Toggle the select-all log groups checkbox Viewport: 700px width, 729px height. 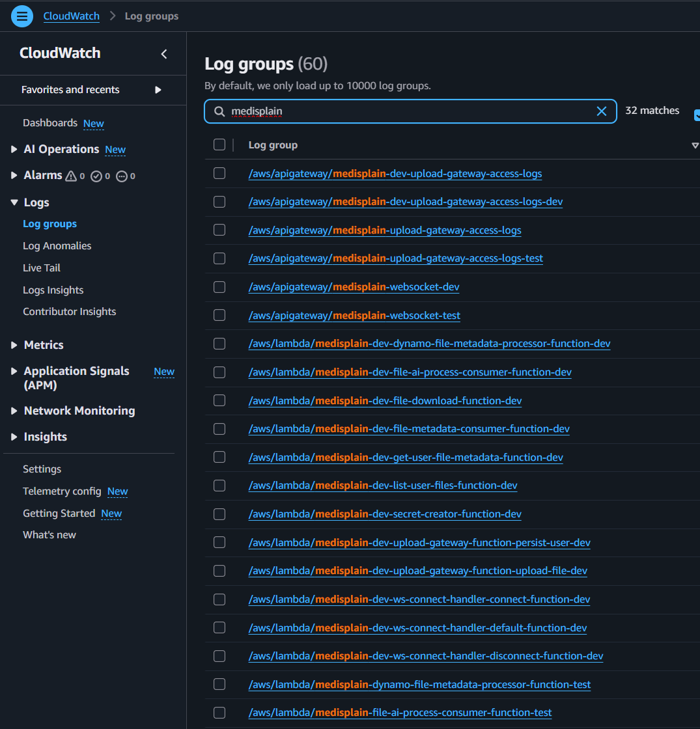tap(219, 144)
